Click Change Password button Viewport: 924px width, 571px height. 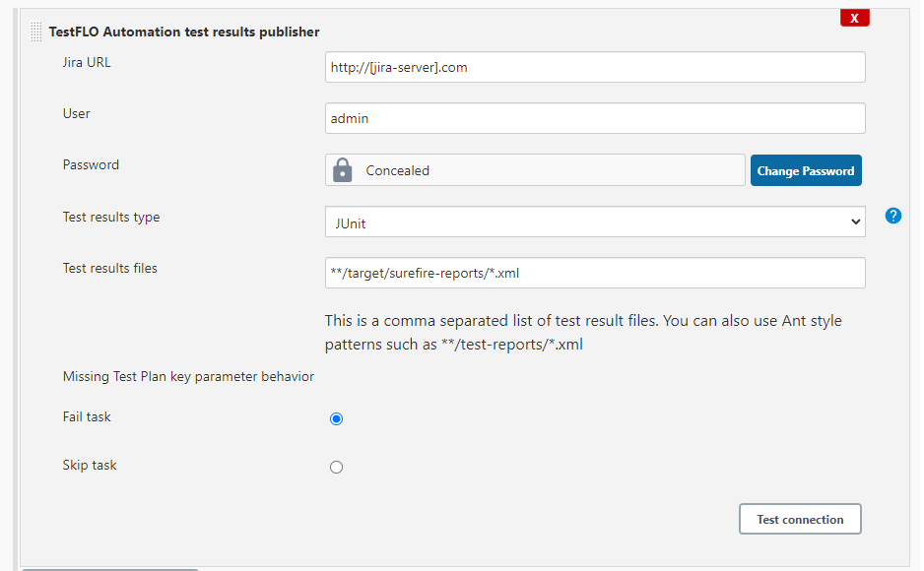[806, 170]
